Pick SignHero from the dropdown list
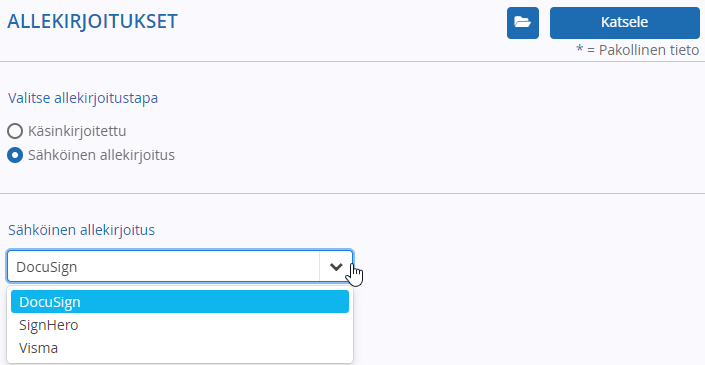The height and width of the screenshot is (365, 705). pos(49,325)
